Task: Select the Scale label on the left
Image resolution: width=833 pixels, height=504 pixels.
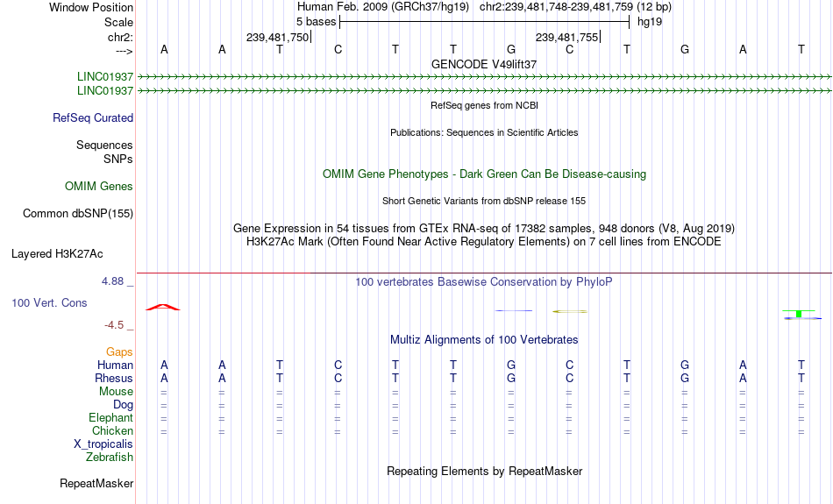Action: pyautogui.click(x=118, y=22)
